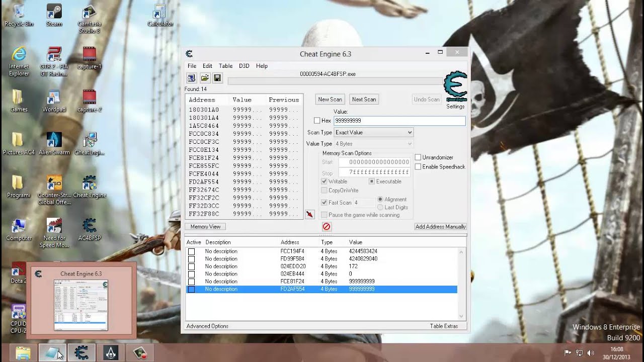Select the Programi folder icon
This screenshot has height=362, width=644.
tap(19, 187)
